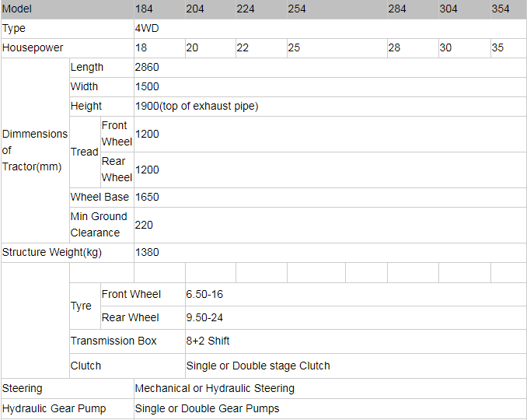The image size is (527, 420).
Task: Click "Mechanical or Hydraulic Steering" value
Action: (215, 388)
